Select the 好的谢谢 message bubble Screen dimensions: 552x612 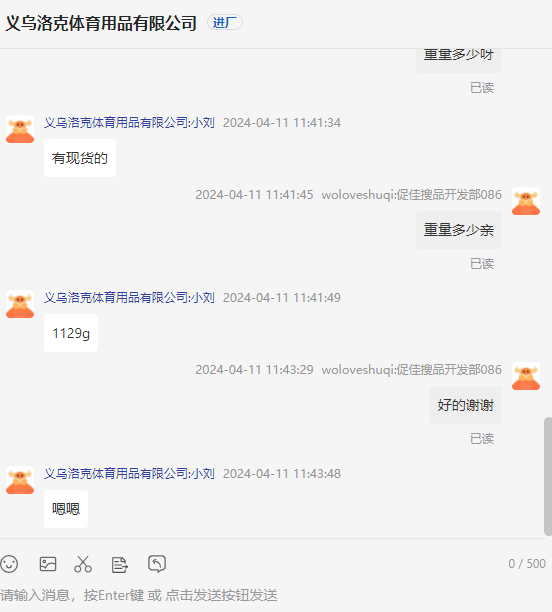pyautogui.click(x=466, y=405)
